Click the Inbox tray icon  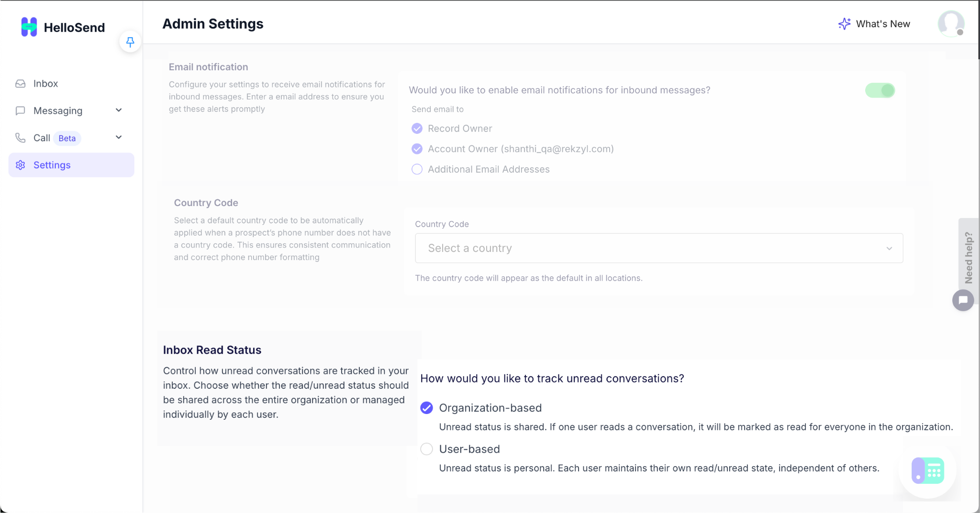20,84
